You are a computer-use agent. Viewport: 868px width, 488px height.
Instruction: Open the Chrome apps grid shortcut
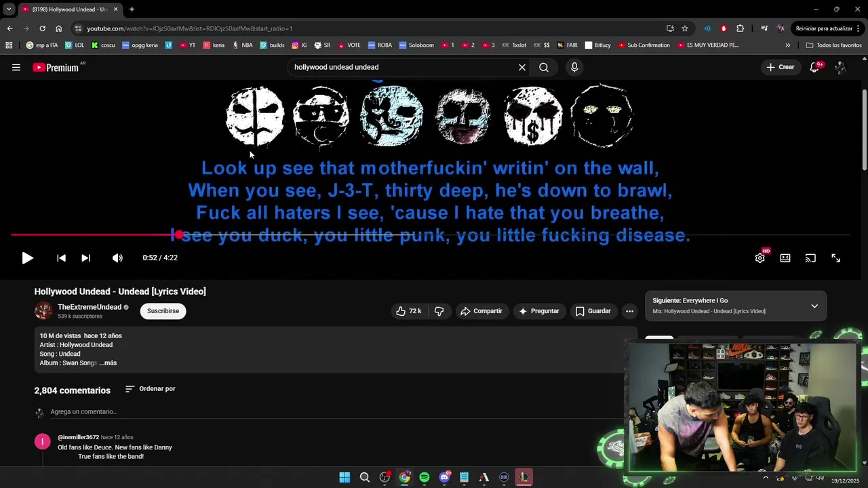click(x=9, y=45)
